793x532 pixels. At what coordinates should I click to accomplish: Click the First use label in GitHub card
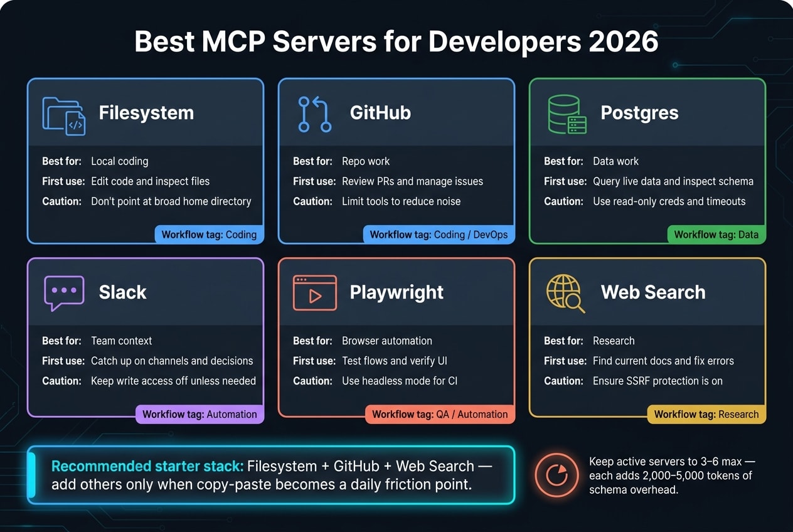pyautogui.click(x=314, y=181)
